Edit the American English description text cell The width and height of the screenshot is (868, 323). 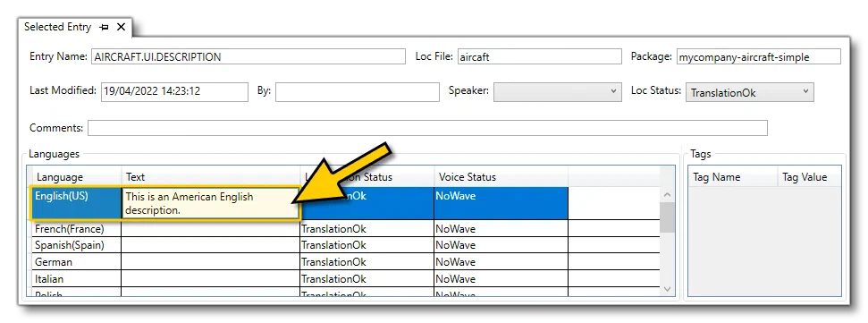click(x=210, y=203)
